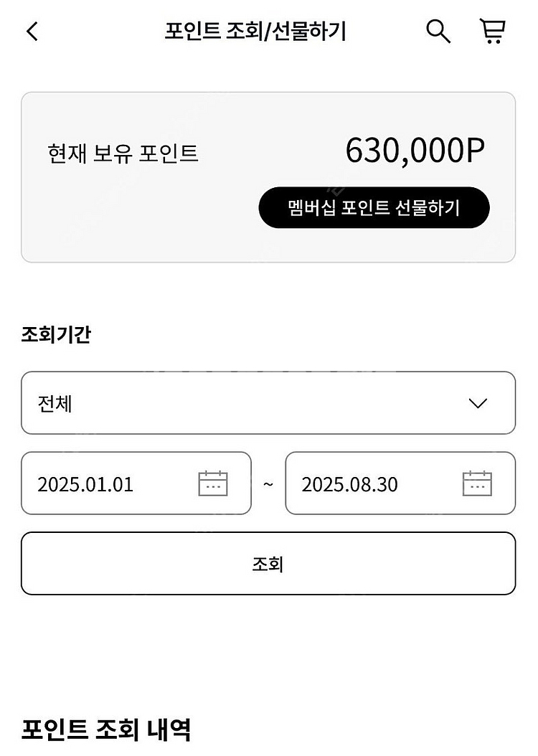The height and width of the screenshot is (756, 538).
Task: Open the 전체 period dropdown box
Action: (268, 403)
